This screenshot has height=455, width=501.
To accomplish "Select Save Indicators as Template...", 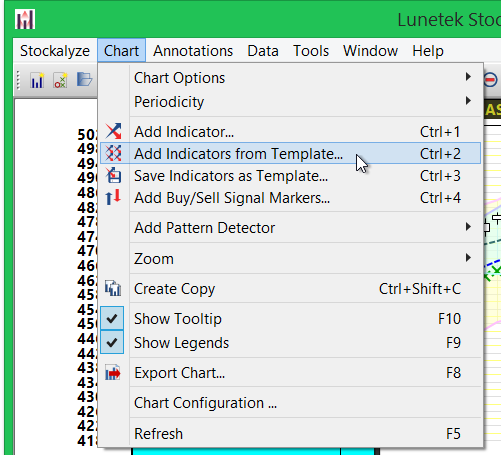I will pos(290,176).
